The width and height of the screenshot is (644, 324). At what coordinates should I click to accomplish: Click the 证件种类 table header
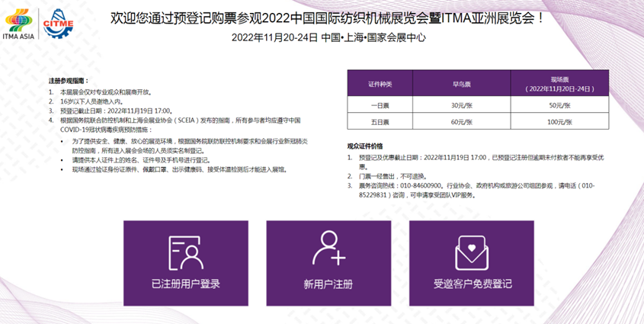click(x=379, y=83)
